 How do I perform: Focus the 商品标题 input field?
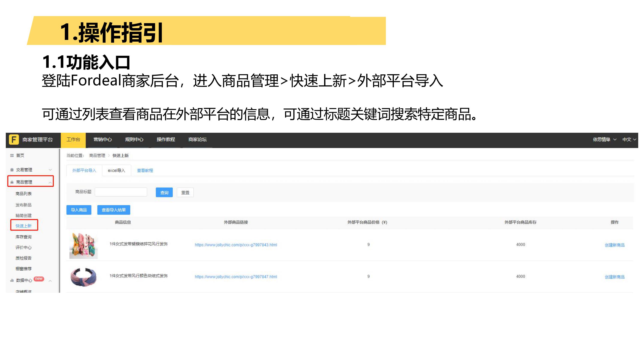[121, 192]
